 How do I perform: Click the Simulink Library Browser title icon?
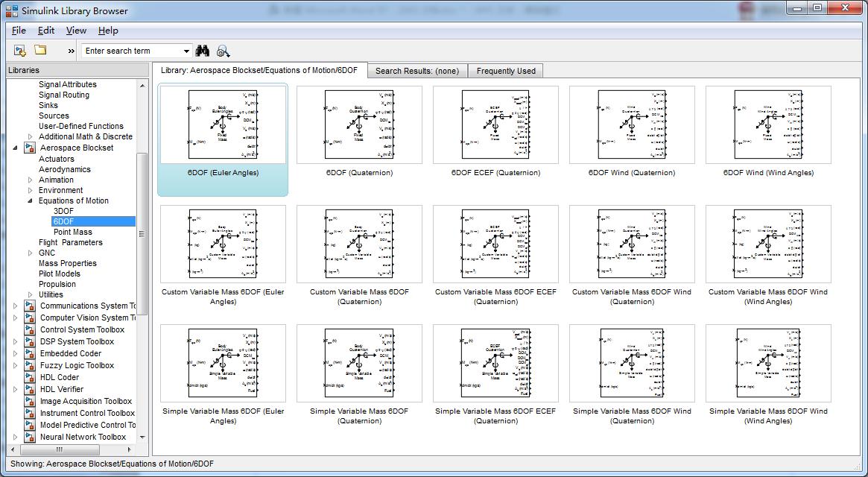12,10
